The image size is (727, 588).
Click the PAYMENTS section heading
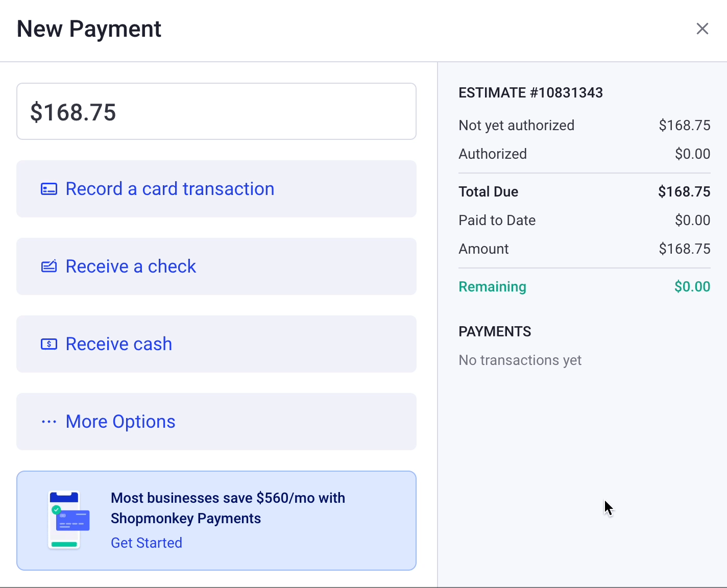click(495, 331)
